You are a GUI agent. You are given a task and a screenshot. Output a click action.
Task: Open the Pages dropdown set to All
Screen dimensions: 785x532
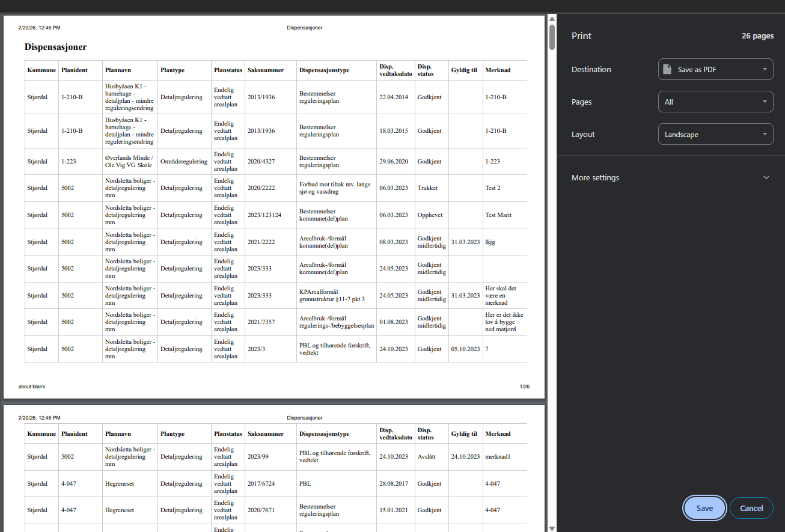[x=715, y=102]
